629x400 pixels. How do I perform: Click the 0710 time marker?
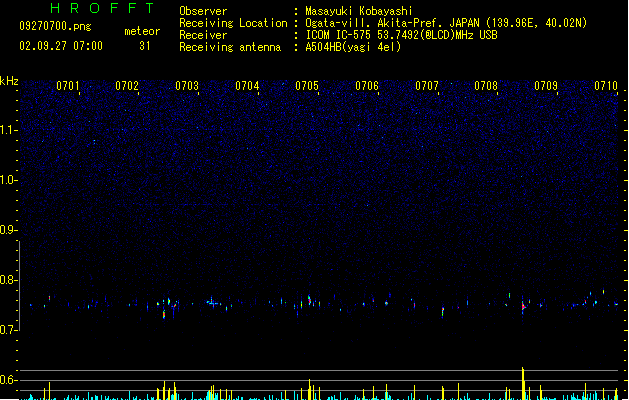coord(606,86)
